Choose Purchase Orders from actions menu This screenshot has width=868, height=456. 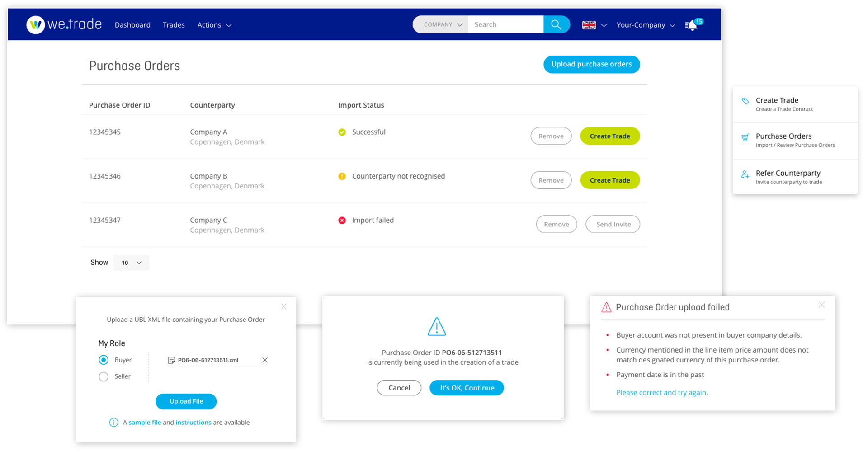(x=795, y=141)
